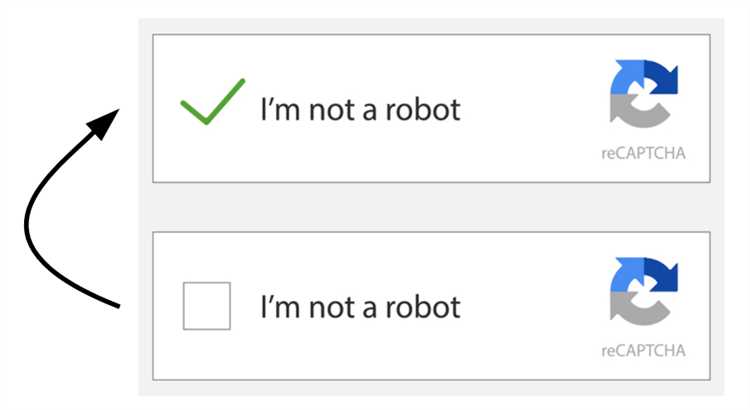Click the light blue arrow of the top logo
750x410 pixels.
(627, 77)
